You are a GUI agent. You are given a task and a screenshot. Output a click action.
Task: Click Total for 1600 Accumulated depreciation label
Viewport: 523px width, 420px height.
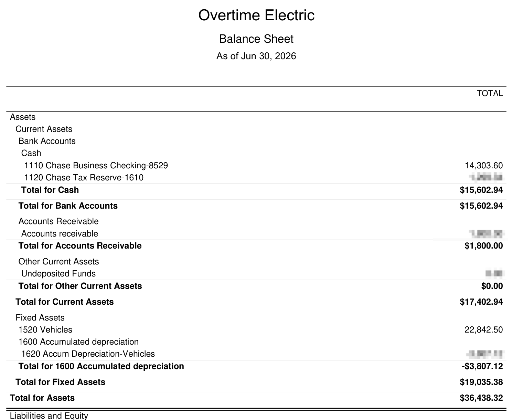(x=101, y=366)
